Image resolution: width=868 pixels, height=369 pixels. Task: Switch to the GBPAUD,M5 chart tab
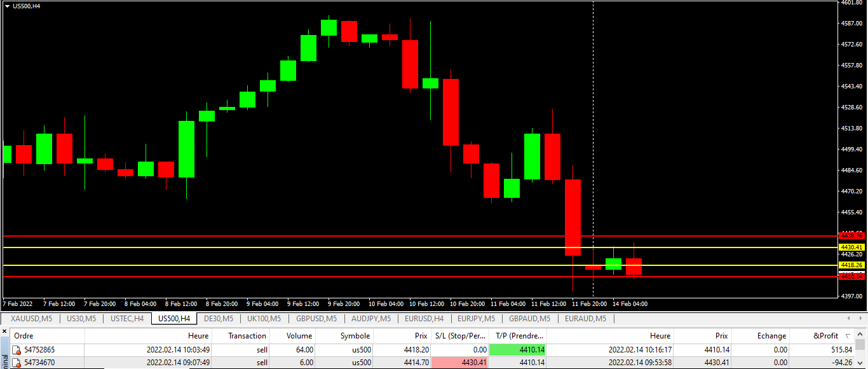(529, 318)
